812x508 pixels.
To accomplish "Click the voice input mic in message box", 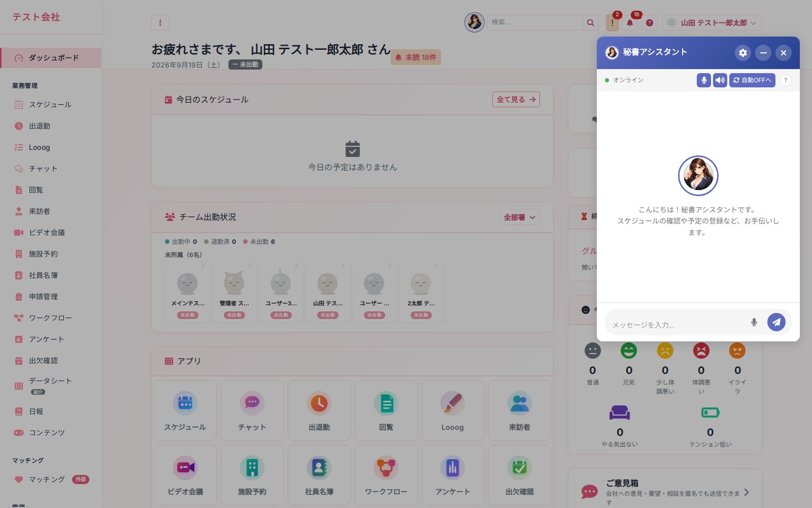I will click(754, 322).
